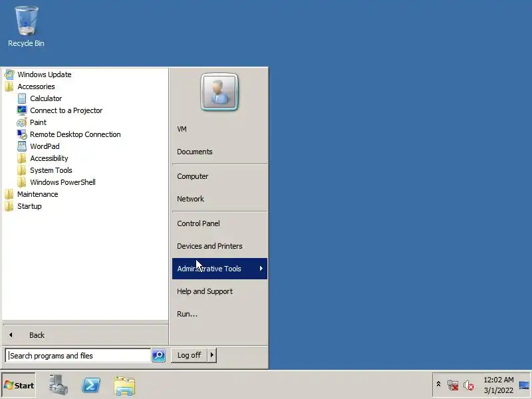Show hidden tray icons chevron
Image resolution: width=532 pixels, height=399 pixels.
coord(438,384)
